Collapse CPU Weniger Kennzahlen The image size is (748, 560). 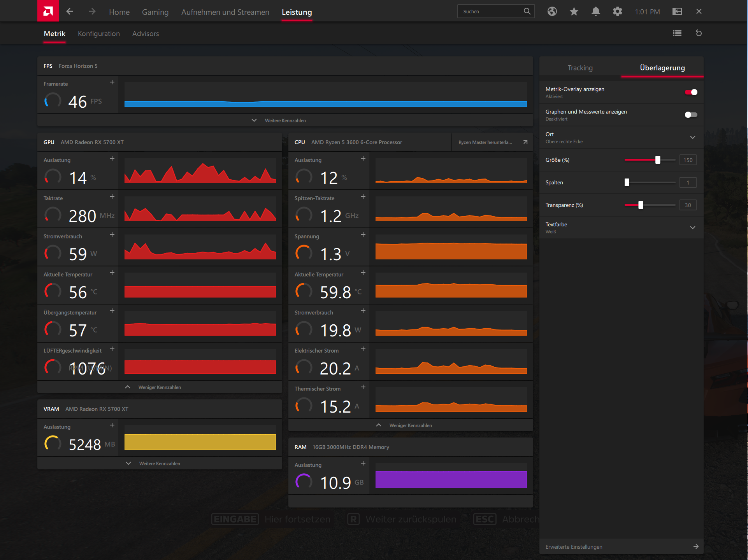tap(411, 425)
